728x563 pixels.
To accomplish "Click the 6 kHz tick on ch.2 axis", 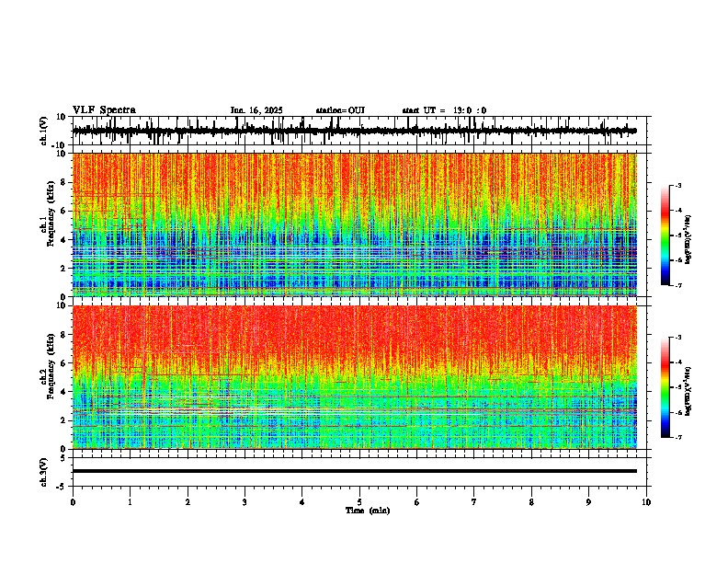I will coord(64,362).
